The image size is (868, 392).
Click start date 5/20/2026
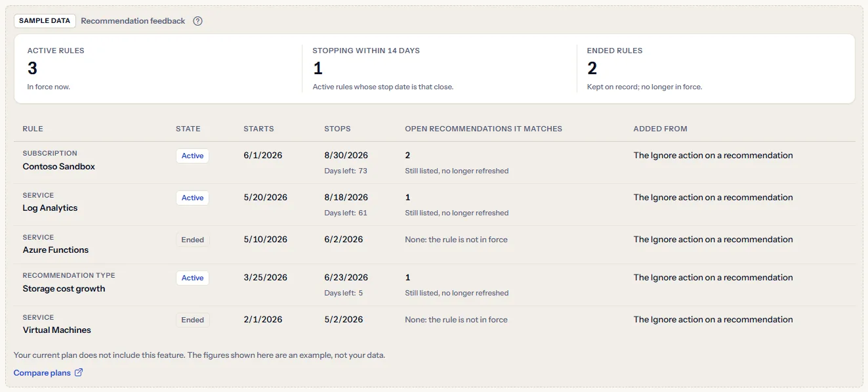266,198
